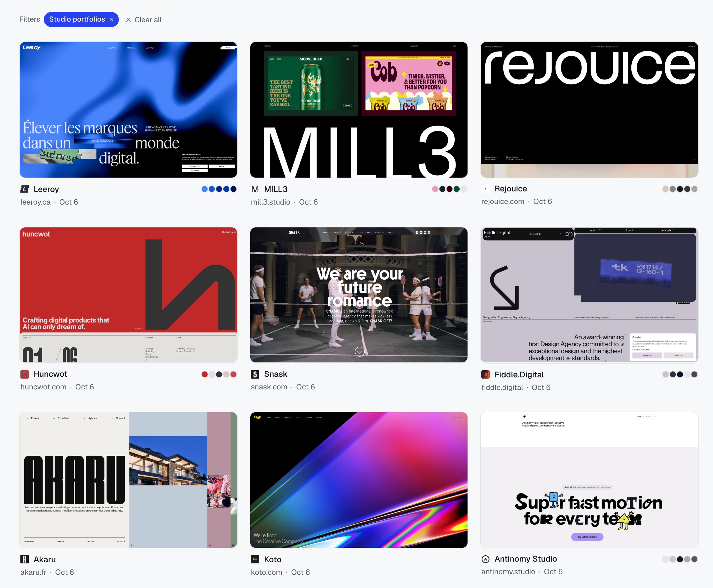This screenshot has width=713, height=588.
Task: Click the MILL3 favicon icon
Action: point(255,189)
